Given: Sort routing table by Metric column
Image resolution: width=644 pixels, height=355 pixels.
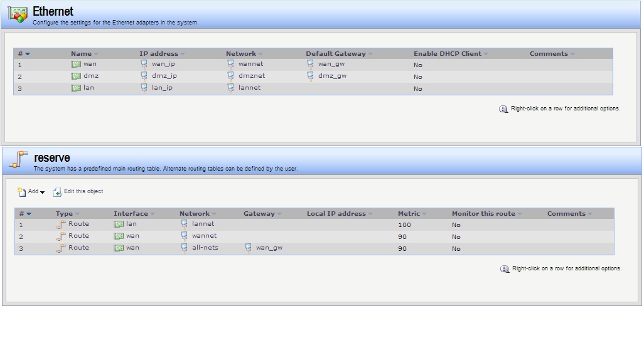Looking at the screenshot, I should [x=412, y=214].
